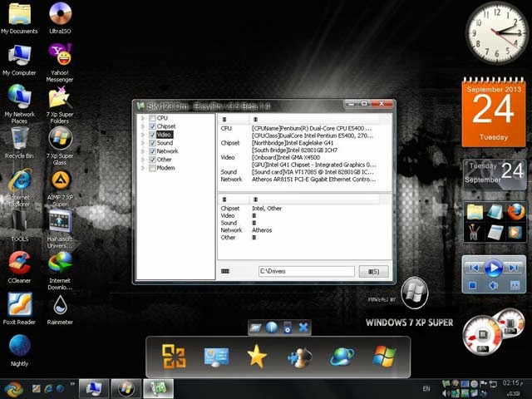Screen dimensions: 532x399
Task: Launch CCleaner from the desktop
Action: pos(19,267)
